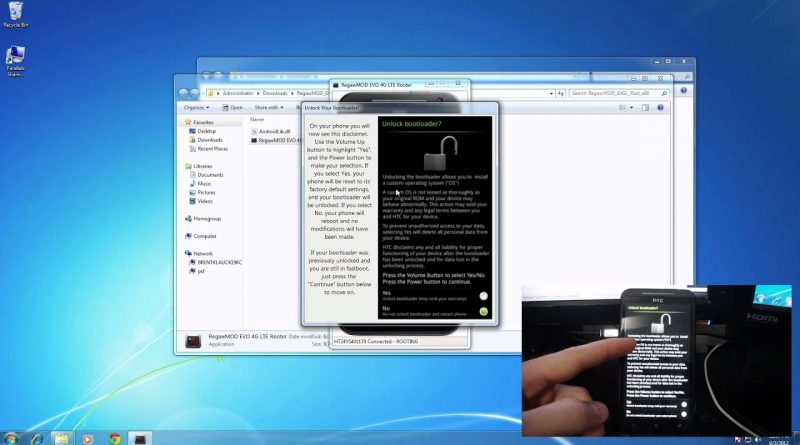Refresh the Explorer address bar

coord(561,93)
